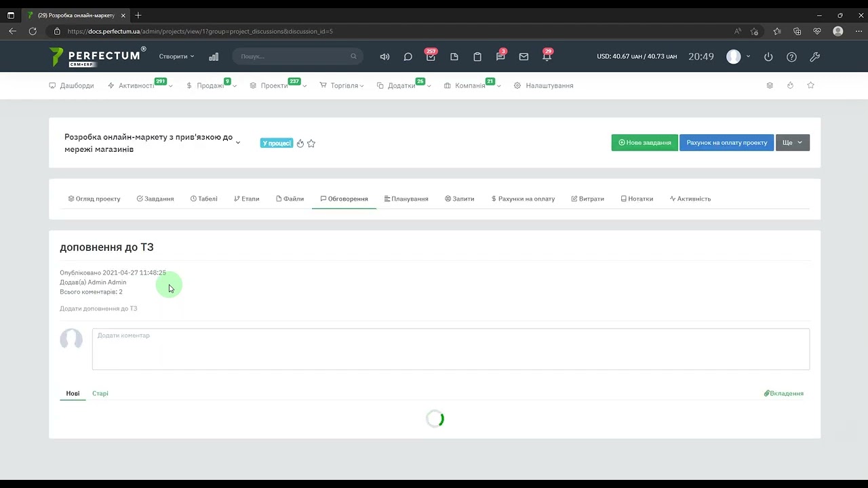Open user avatar dropdown in header

[x=738, y=56]
